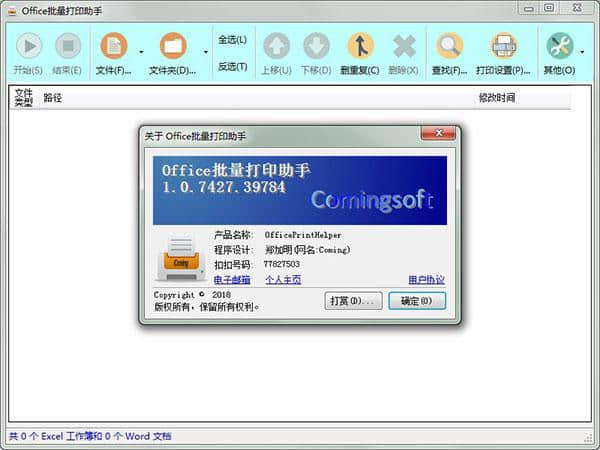Click the 删重复(C) remove duplicates icon
This screenshot has height=450, width=600.
click(360, 46)
